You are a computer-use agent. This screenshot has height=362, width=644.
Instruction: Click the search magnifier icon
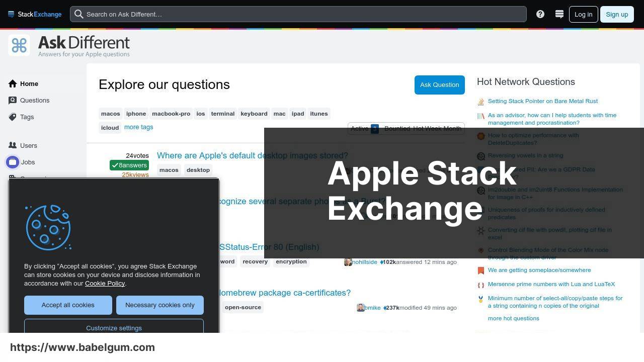(78, 14)
